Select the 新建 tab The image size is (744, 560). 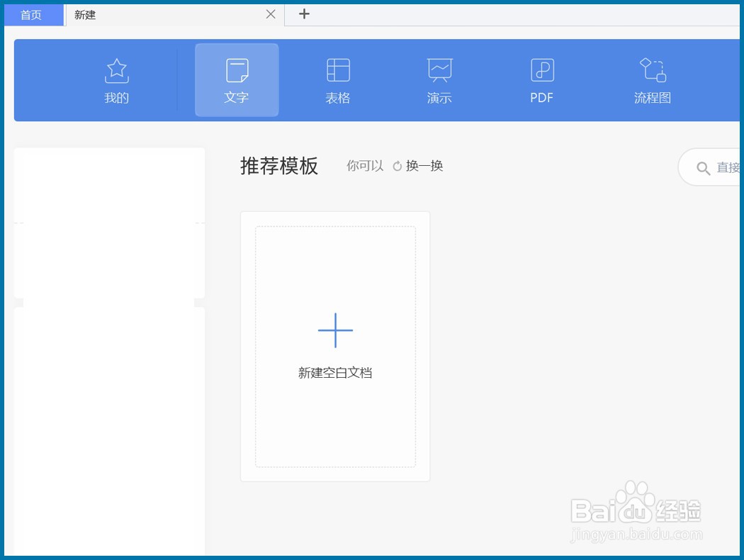(x=85, y=15)
